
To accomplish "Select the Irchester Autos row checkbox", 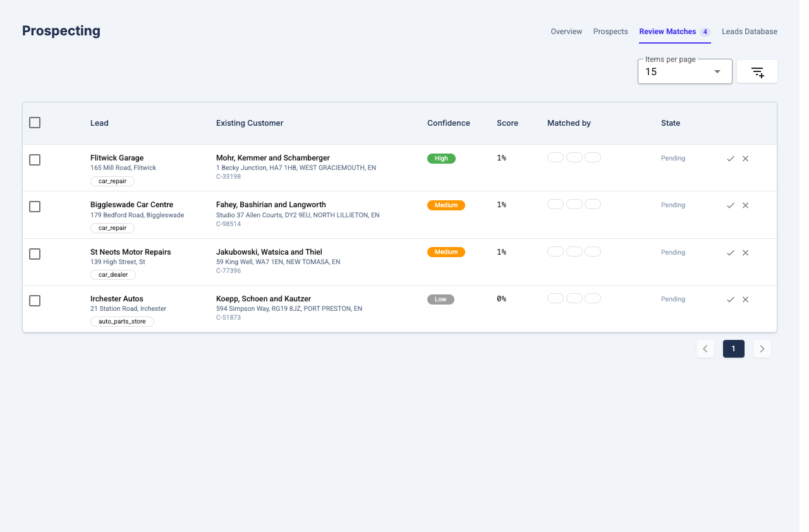I will click(x=35, y=301).
